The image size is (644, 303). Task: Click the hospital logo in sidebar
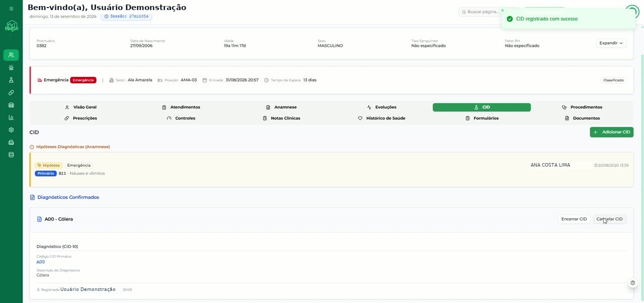click(x=11, y=26)
